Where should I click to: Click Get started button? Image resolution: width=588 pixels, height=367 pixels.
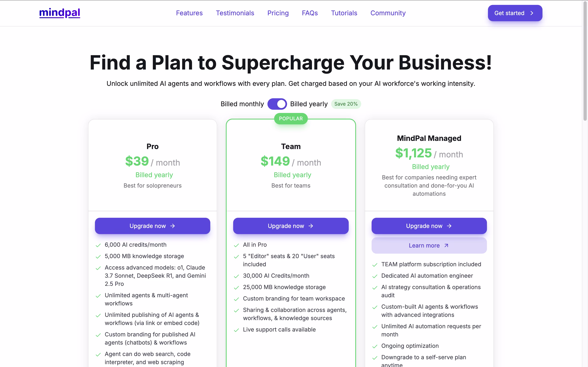[x=515, y=13]
